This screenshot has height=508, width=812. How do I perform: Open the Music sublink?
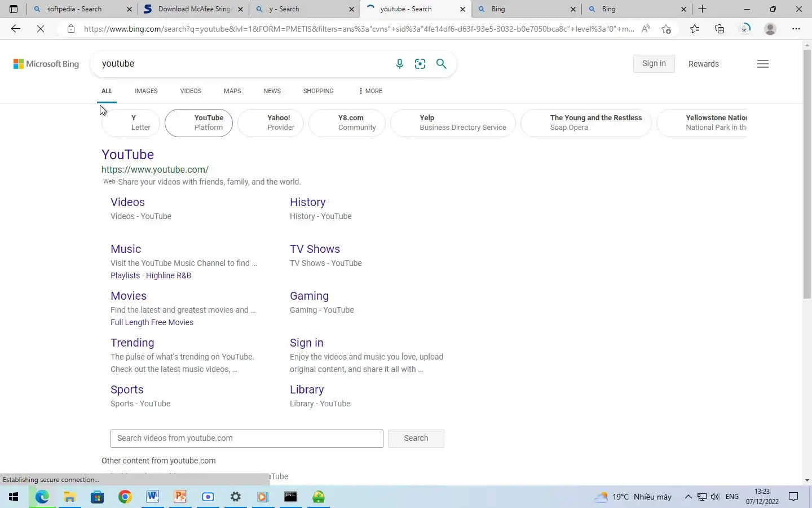(126, 249)
